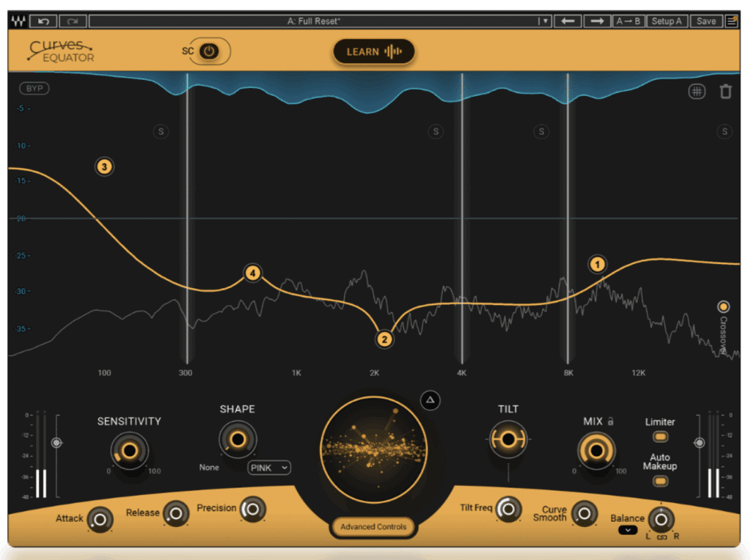Toggle the grid display icon
This screenshot has height=560, width=751.
(x=697, y=92)
